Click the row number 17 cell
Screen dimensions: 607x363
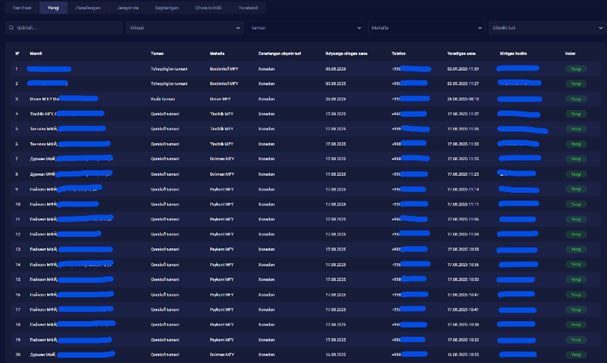pos(17,310)
